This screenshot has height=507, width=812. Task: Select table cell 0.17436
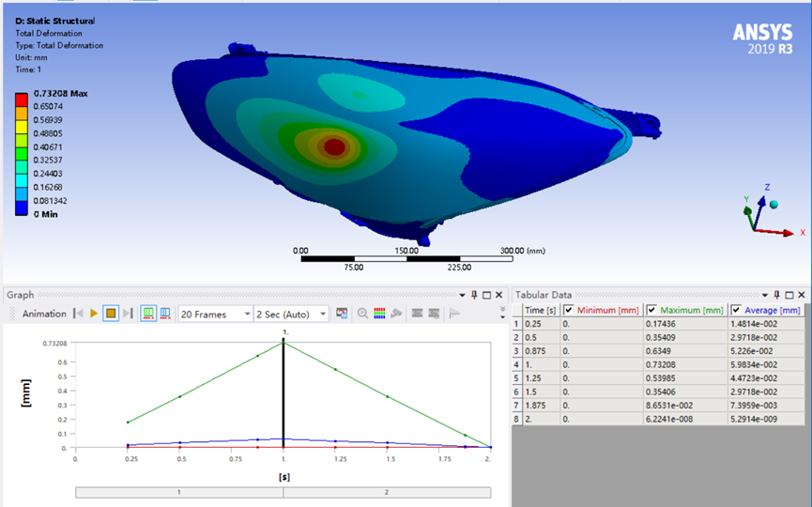(x=685, y=324)
